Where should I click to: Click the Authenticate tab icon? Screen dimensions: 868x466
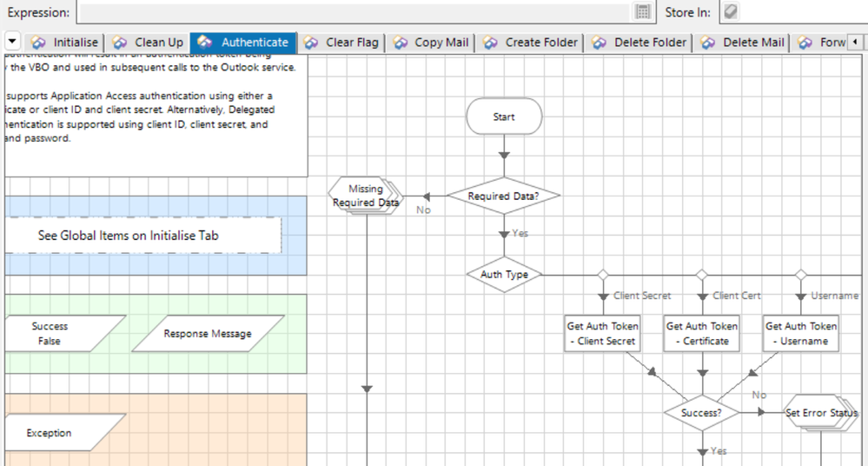(205, 42)
